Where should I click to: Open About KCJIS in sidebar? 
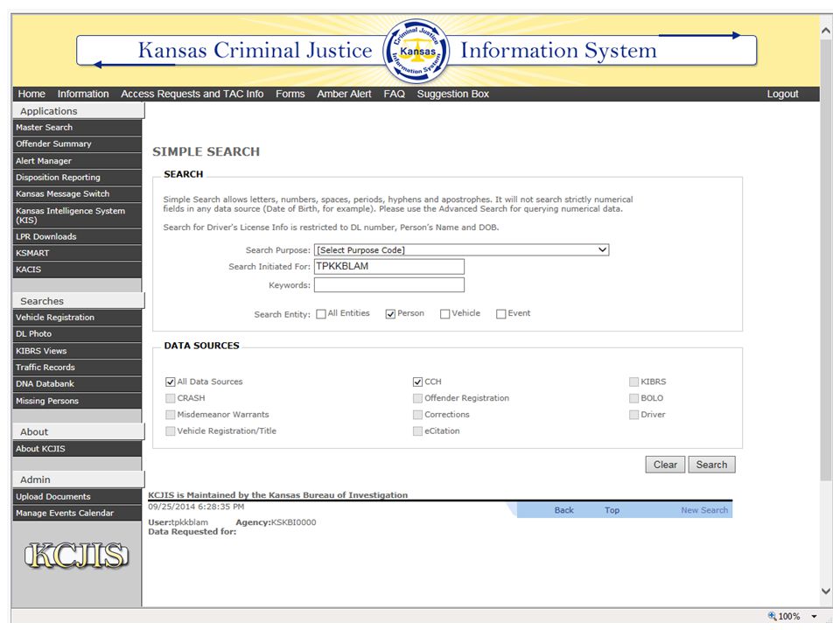point(77,449)
